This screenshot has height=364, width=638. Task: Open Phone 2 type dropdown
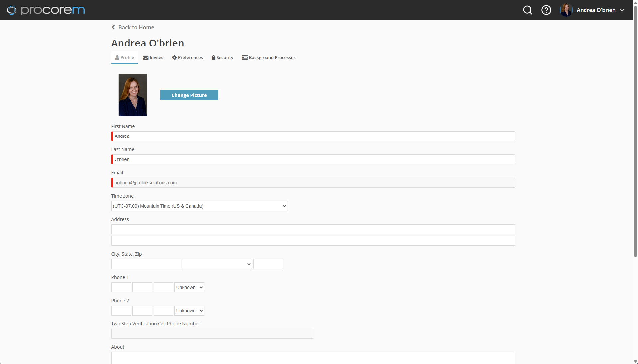point(189,311)
